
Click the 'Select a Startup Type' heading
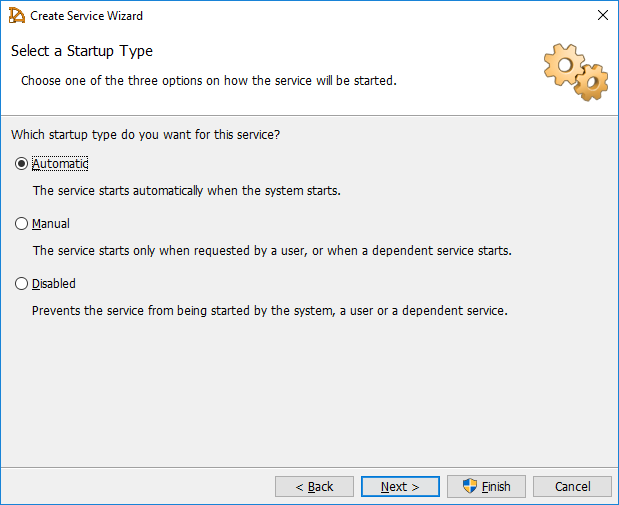click(x=82, y=51)
